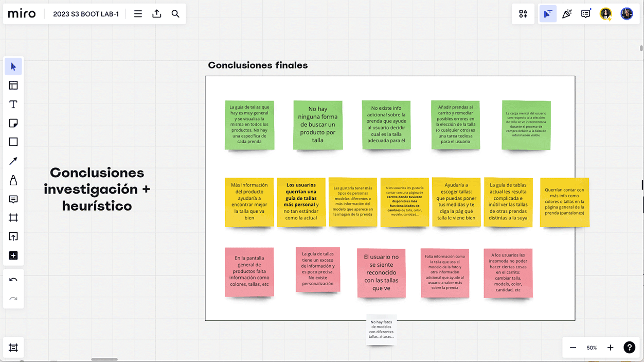Select the Pen drawing tool
This screenshot has width=644, height=362.
13,180
